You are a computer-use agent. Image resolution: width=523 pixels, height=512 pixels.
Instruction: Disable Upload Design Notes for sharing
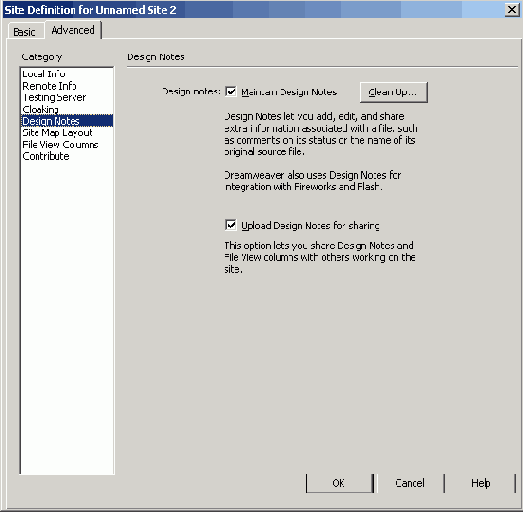231,225
